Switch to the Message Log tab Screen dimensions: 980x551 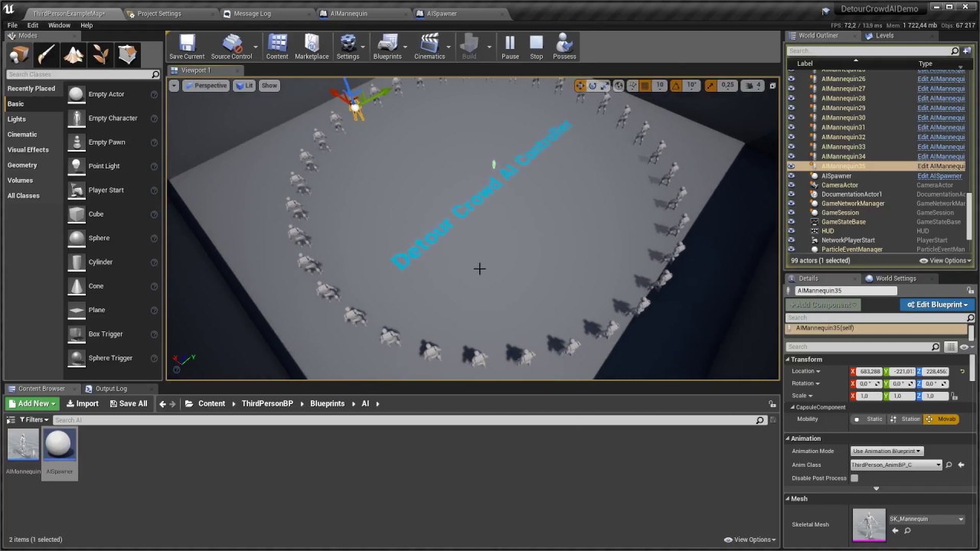click(252, 14)
